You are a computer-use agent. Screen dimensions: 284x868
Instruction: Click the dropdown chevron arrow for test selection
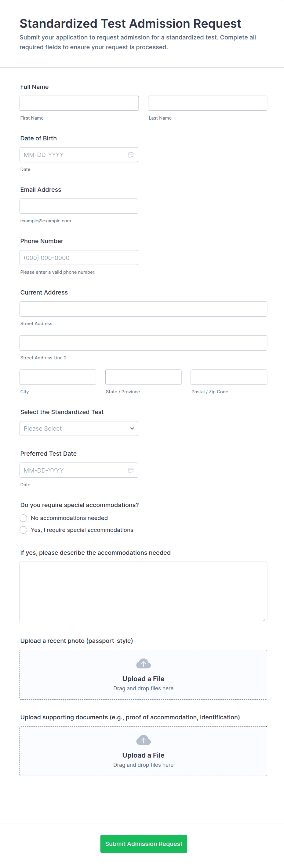132,428
